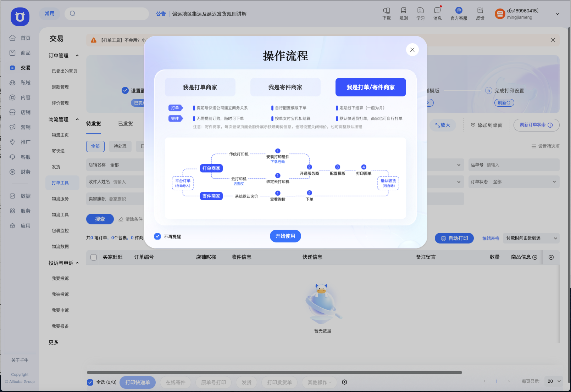Click the 自动打印 button
571x392 pixels.
[454, 238]
